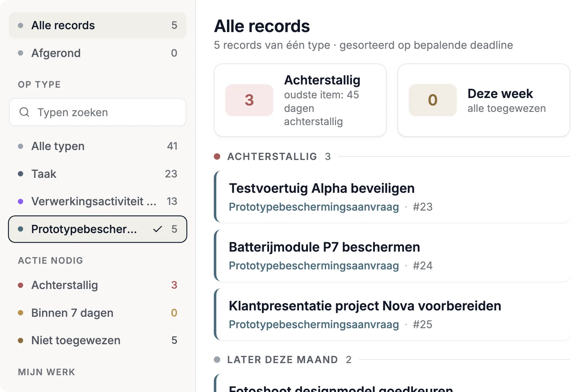588x392 pixels.
Task: Click the type label on record #23
Action: pos(314,207)
